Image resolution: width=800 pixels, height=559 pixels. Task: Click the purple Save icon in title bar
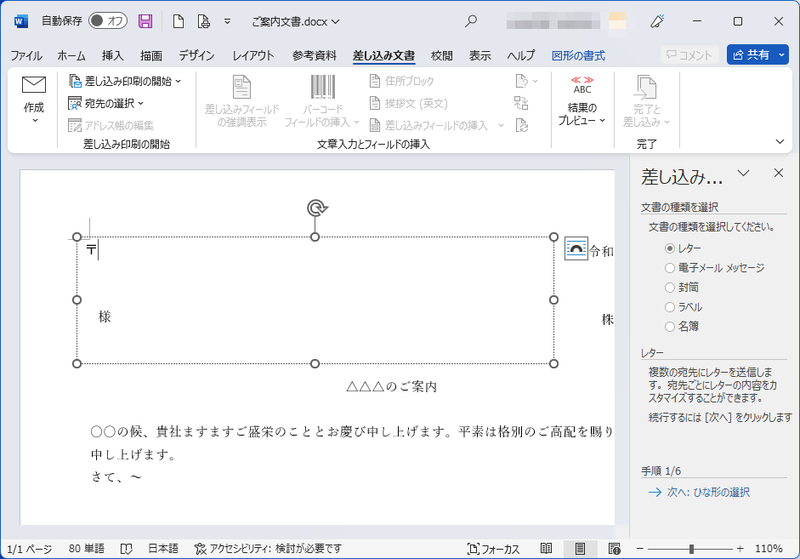pyautogui.click(x=145, y=21)
